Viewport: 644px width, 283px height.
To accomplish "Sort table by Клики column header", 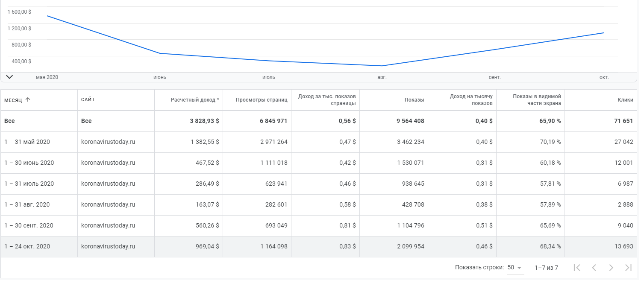I will pos(625,100).
